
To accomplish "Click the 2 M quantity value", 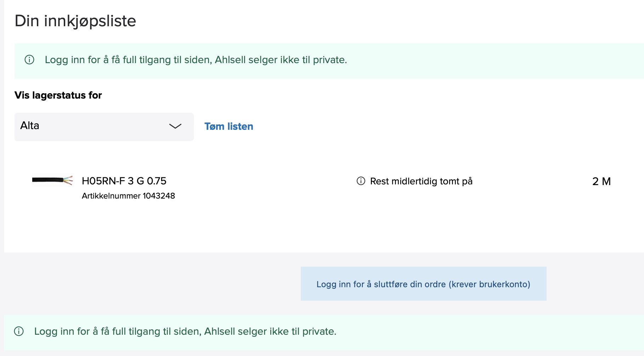I will [601, 182].
